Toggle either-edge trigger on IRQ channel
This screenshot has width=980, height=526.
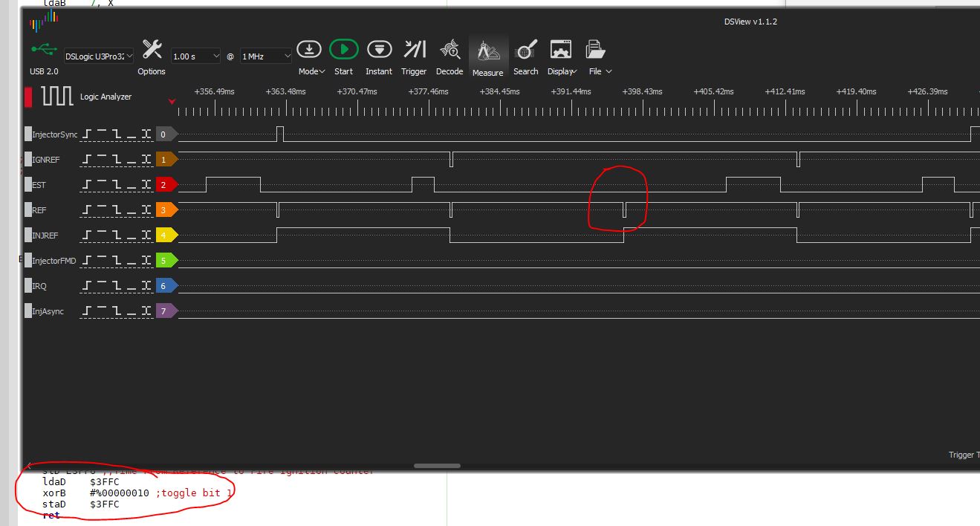point(146,286)
